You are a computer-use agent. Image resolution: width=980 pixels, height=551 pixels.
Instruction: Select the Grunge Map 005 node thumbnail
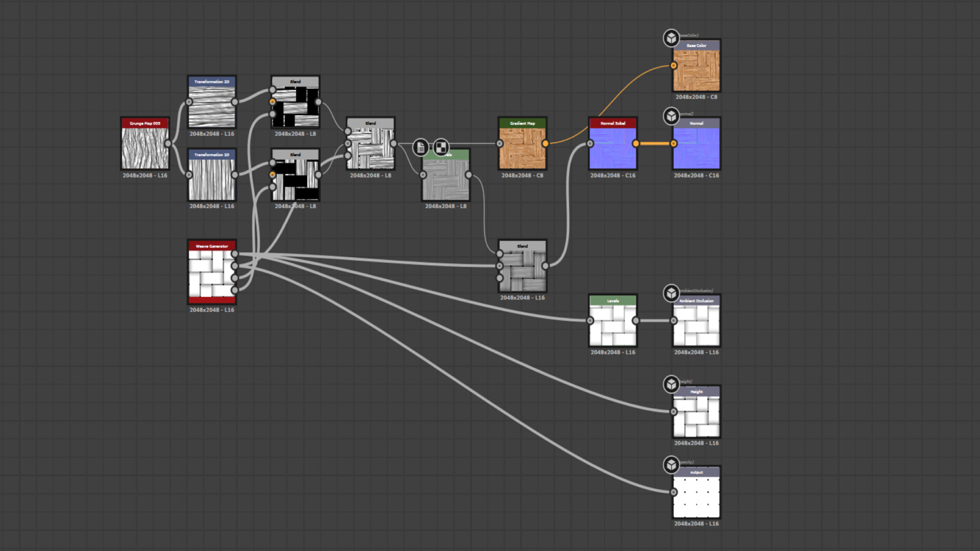tap(145, 148)
